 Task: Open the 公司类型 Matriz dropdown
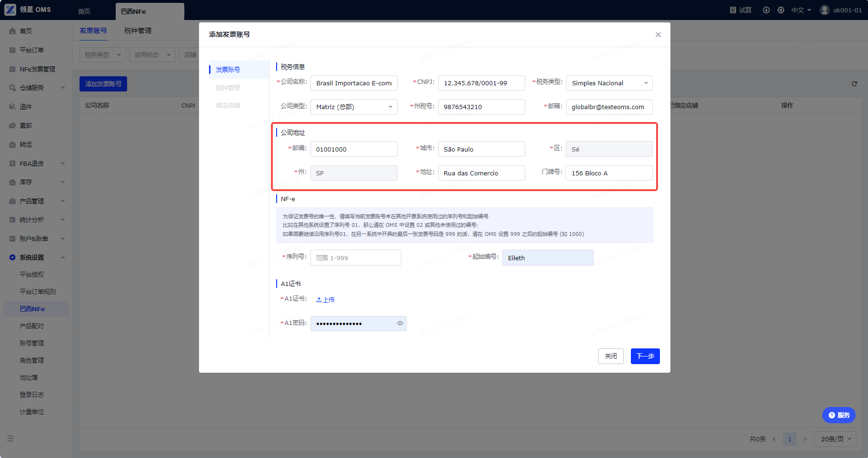point(354,107)
